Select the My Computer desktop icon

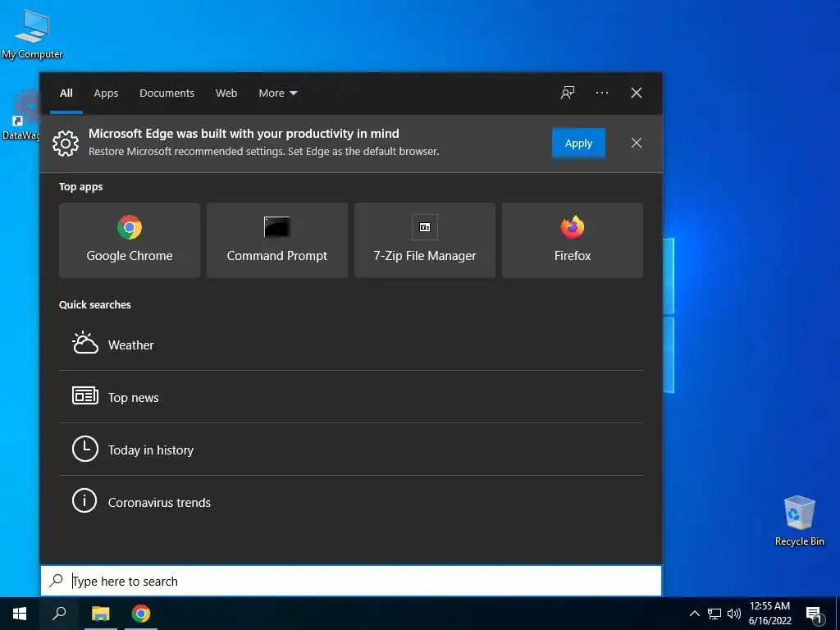click(x=32, y=34)
